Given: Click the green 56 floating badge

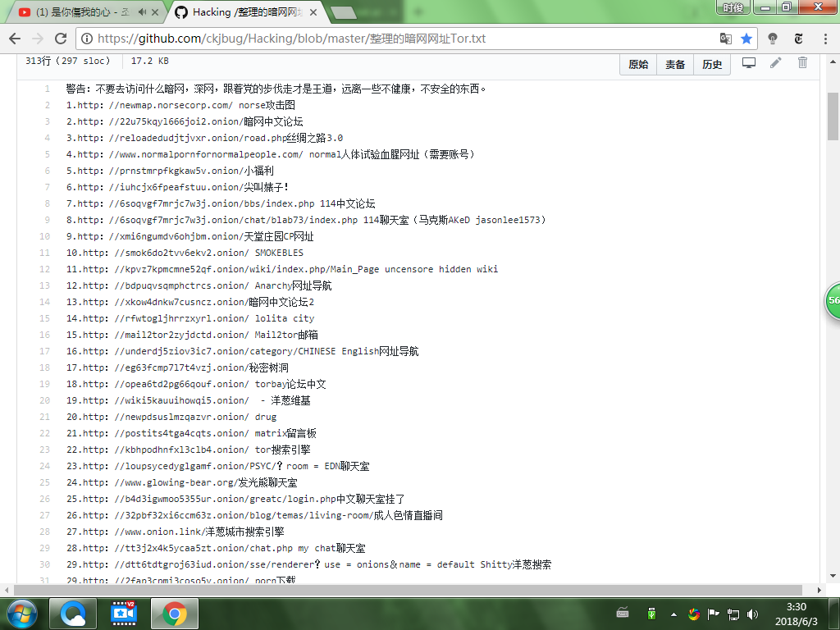Looking at the screenshot, I should 833,300.
